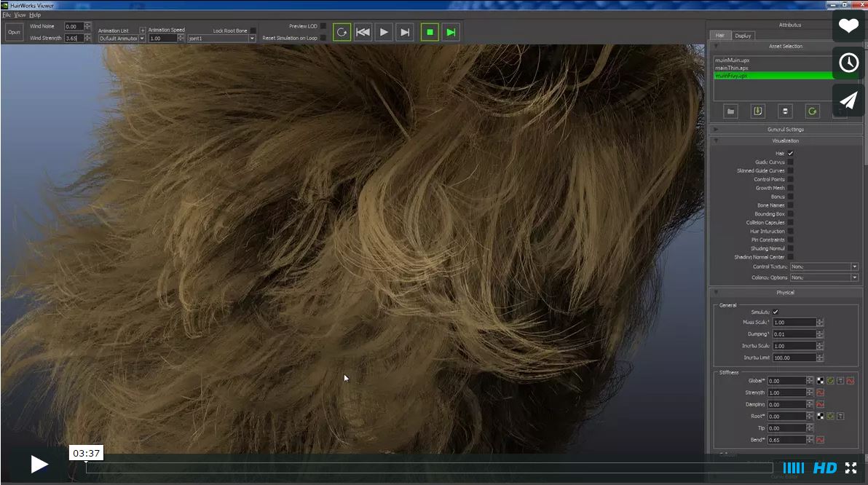868x485 pixels.
Task: Open the Control Texture dropdown
Action: (824, 267)
